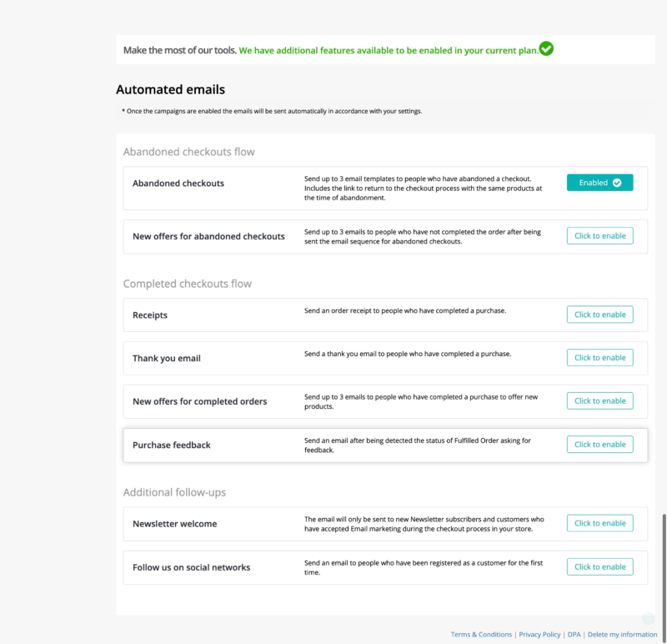This screenshot has width=667, height=644.
Task: Disable the Abandoned checkouts Enabled button
Action: tap(599, 183)
